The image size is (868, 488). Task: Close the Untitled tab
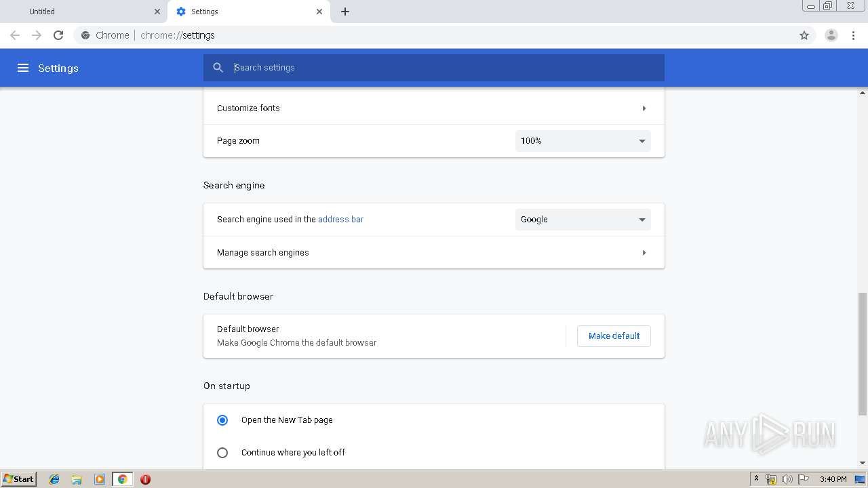coord(157,12)
